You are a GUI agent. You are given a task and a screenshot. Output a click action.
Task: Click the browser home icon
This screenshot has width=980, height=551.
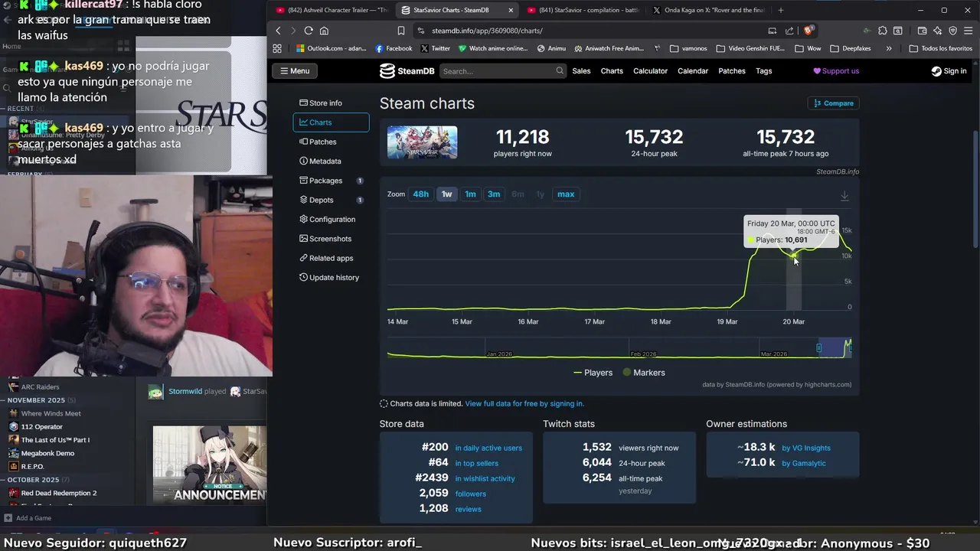(324, 31)
